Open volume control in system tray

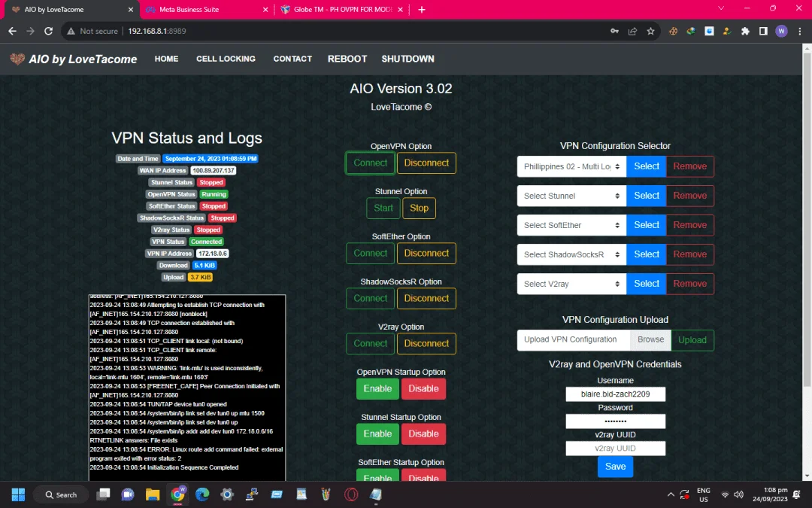click(x=738, y=494)
